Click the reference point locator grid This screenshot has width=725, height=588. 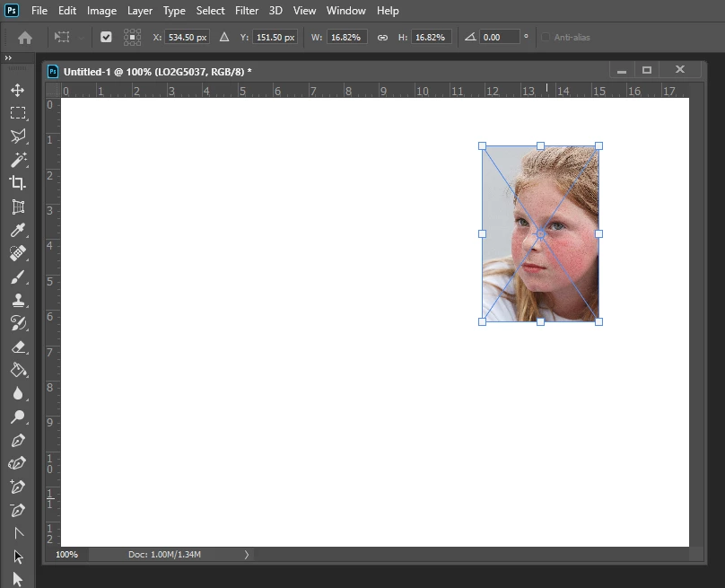pos(132,37)
